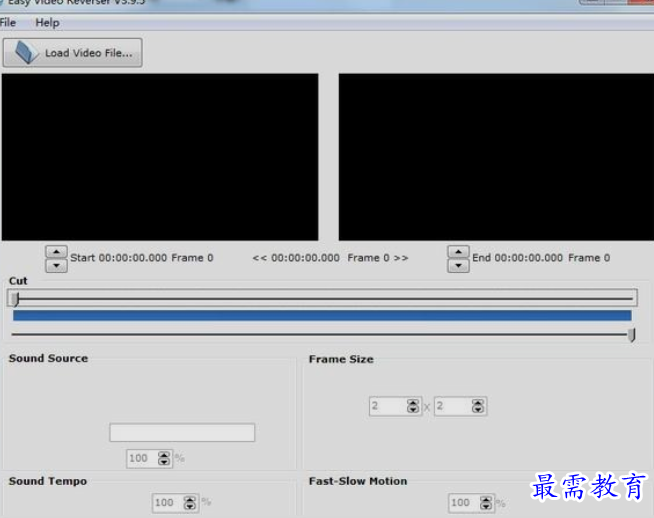The width and height of the screenshot is (654, 518).
Task: Click the right video preview pane
Action: point(496,157)
